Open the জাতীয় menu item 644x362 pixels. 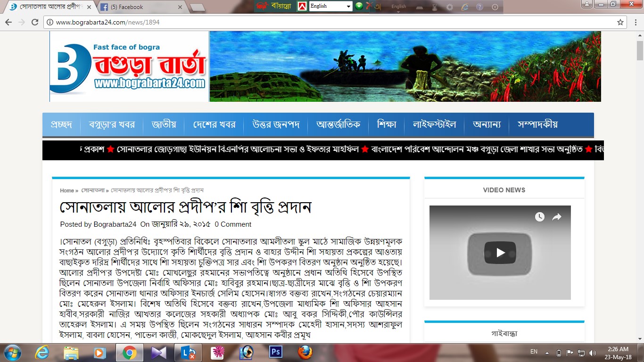164,124
